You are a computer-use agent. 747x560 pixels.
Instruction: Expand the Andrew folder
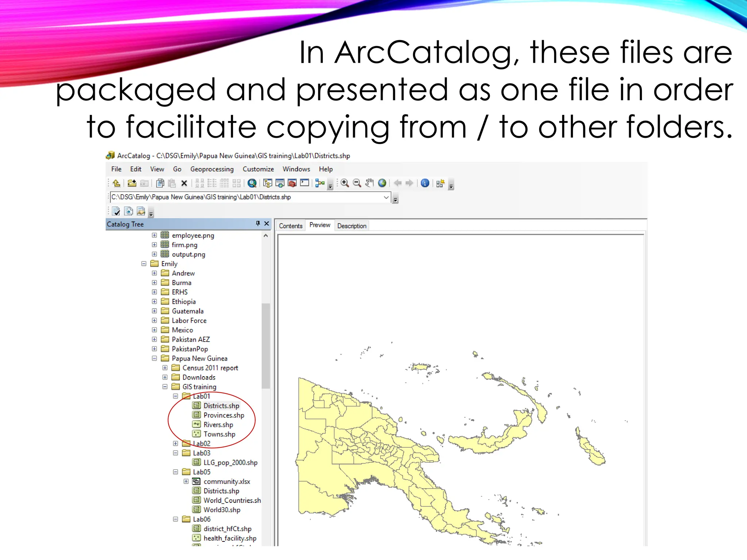(154, 273)
